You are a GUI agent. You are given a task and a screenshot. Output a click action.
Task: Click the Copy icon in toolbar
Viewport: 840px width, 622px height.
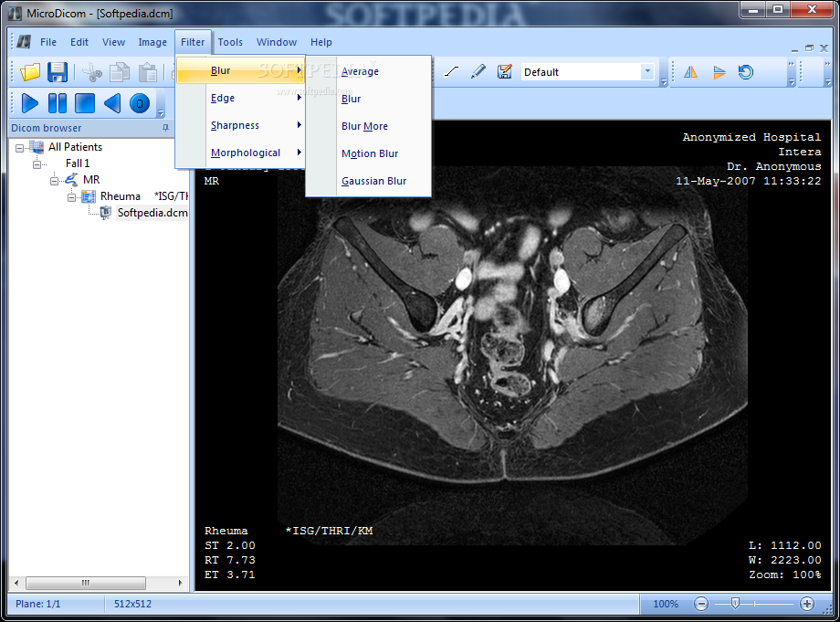tap(120, 72)
